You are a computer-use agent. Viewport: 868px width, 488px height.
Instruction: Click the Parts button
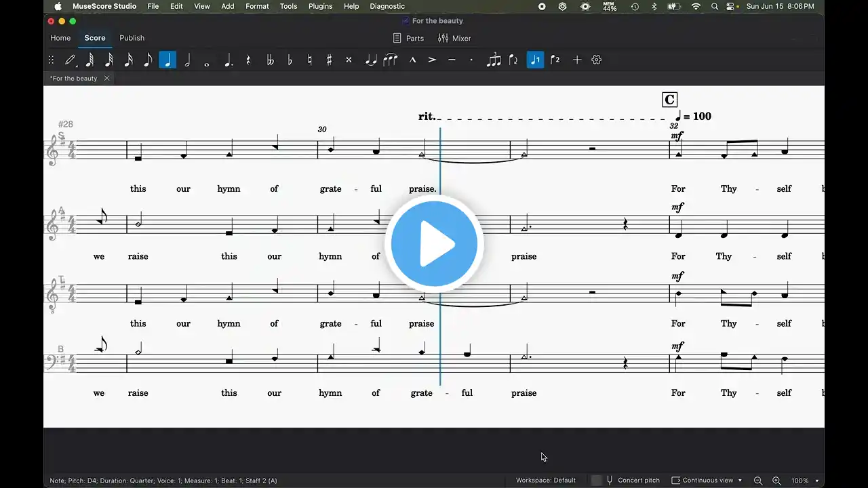point(408,39)
